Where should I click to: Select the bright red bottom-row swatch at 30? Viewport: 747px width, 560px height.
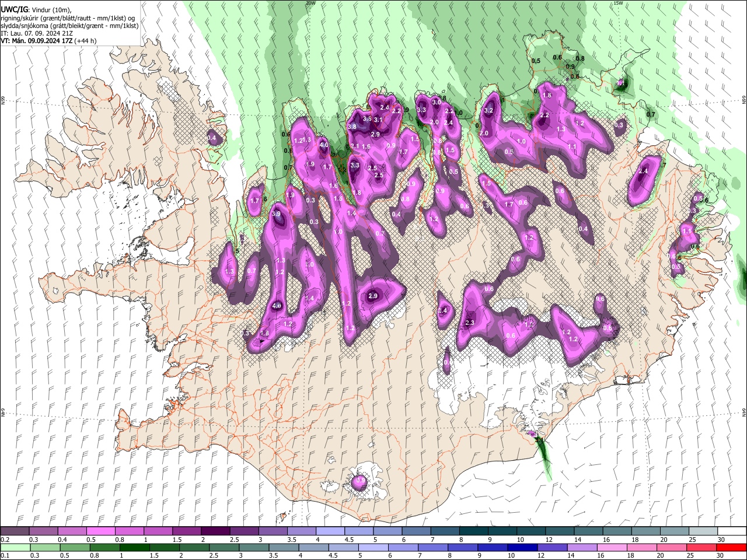tap(731, 547)
